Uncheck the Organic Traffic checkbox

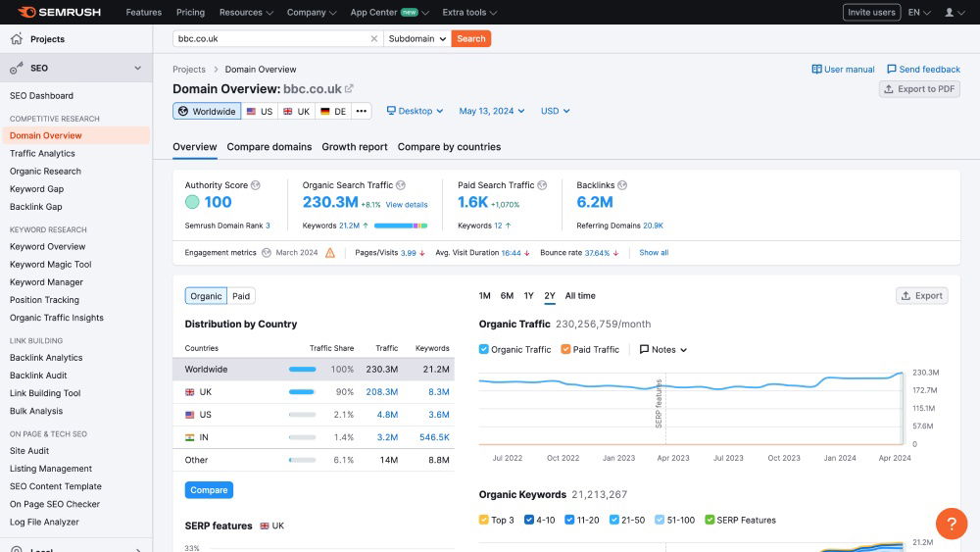tap(484, 349)
